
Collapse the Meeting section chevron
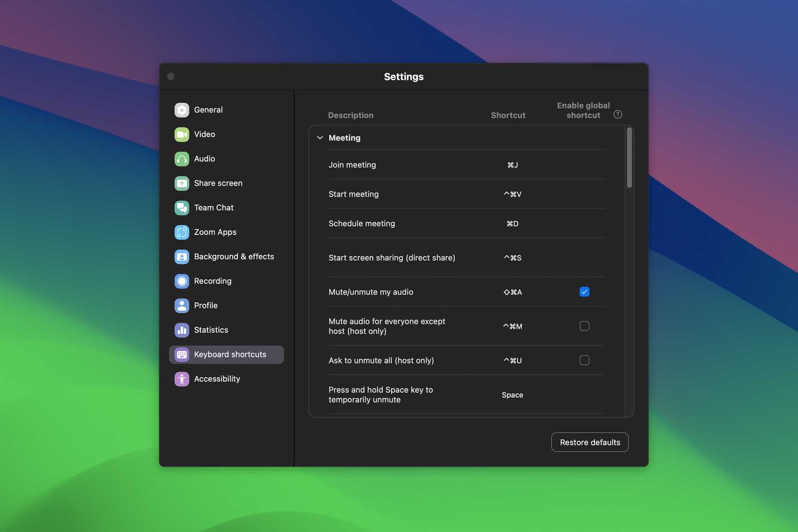pyautogui.click(x=320, y=138)
